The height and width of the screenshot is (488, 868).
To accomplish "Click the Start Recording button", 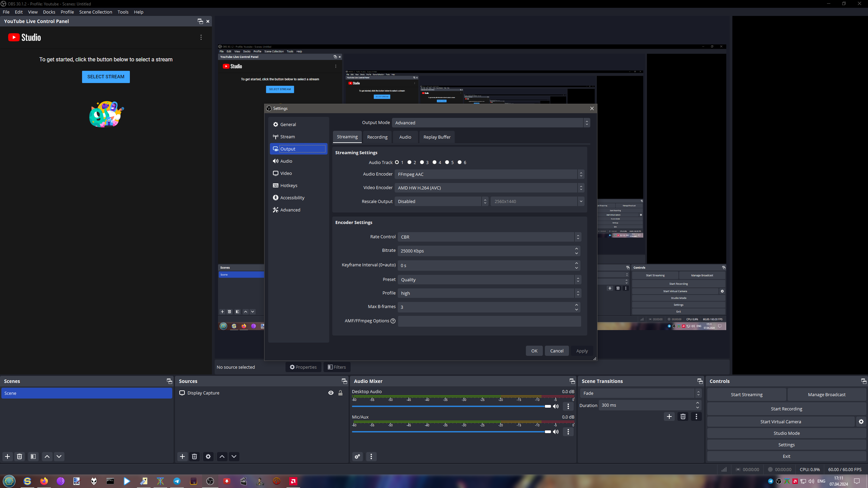I will (786, 409).
